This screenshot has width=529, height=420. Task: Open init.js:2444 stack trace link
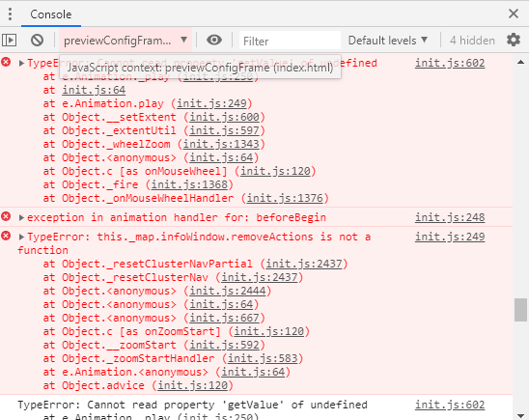click(228, 291)
